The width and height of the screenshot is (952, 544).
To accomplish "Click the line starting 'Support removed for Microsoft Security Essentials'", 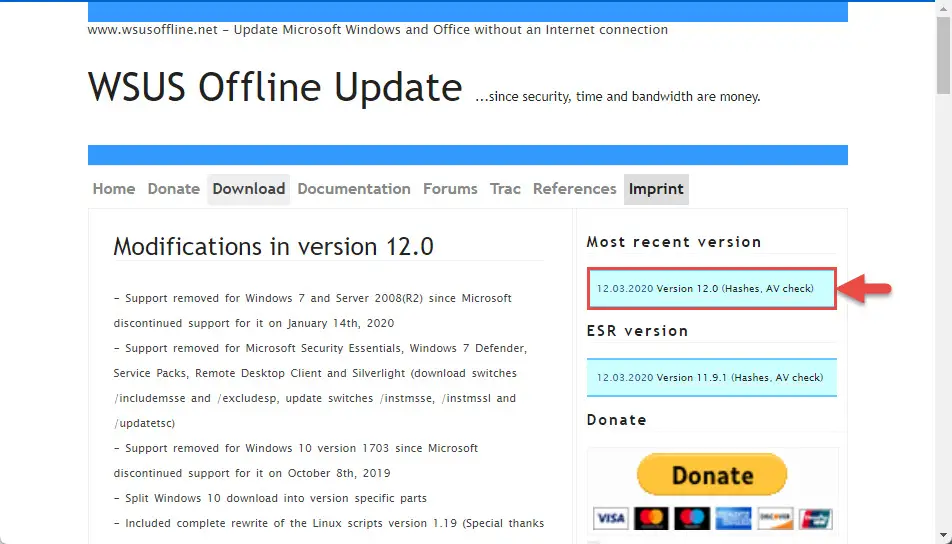I will coord(320,348).
